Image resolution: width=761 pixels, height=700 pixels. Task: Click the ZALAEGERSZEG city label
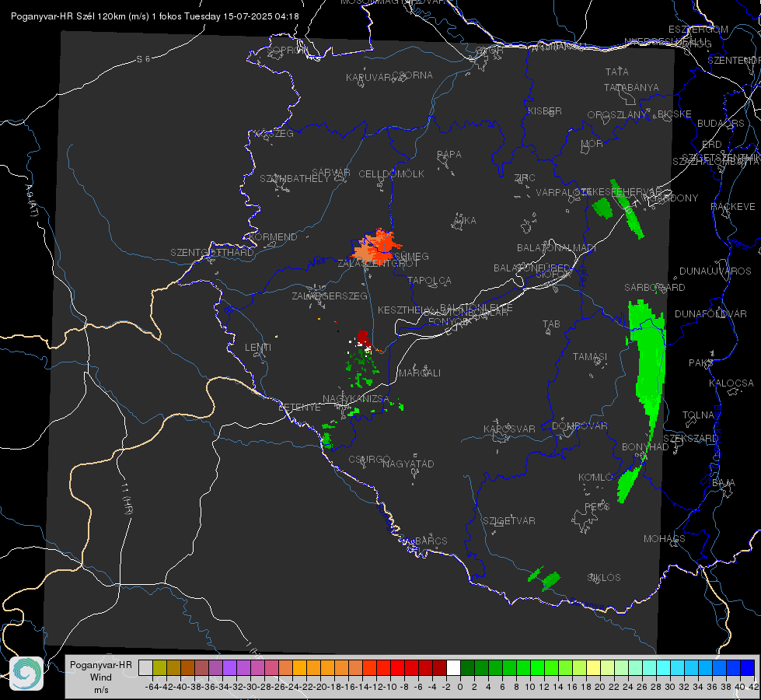pos(330,296)
